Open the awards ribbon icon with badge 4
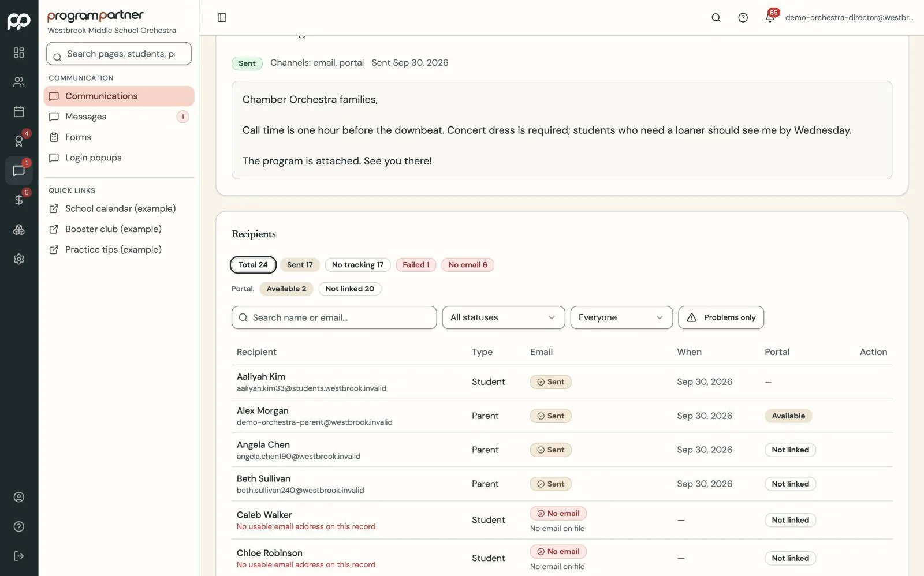 click(19, 141)
